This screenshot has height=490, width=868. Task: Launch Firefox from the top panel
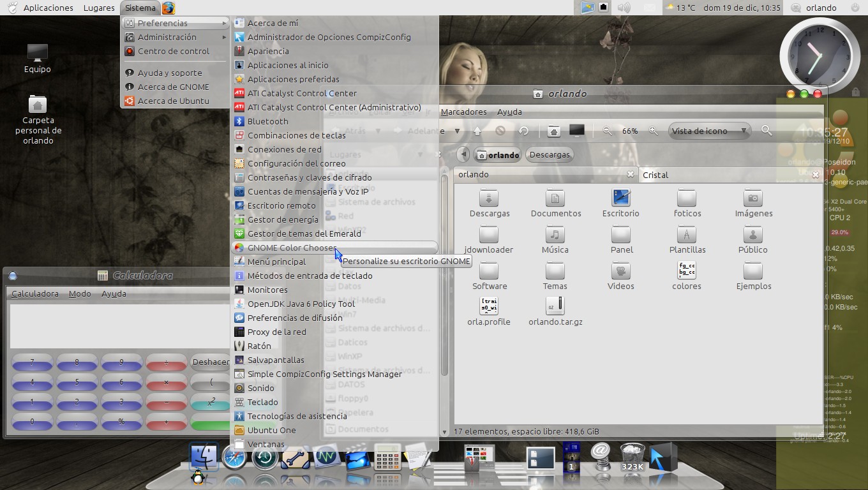click(x=168, y=8)
